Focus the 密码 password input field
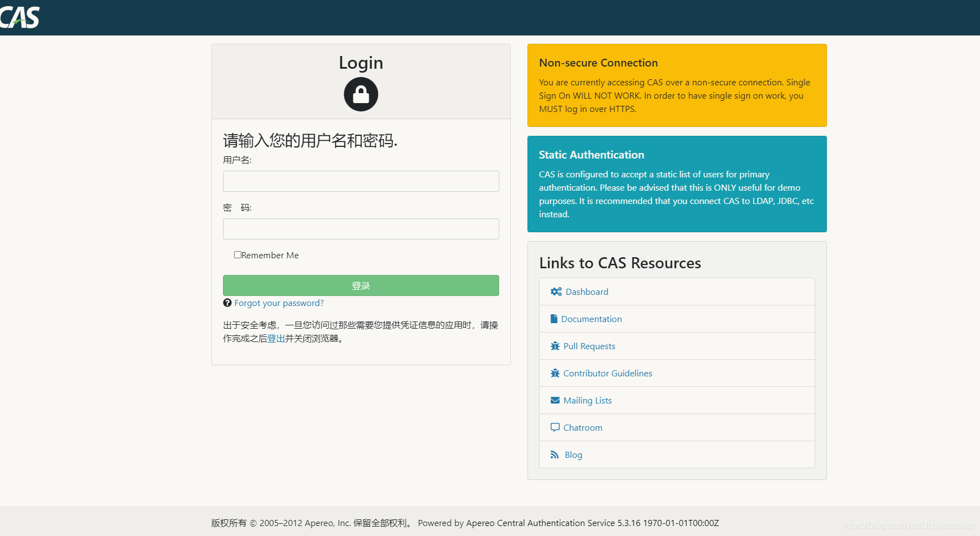Screen dimensions: 980x536 [361, 229]
